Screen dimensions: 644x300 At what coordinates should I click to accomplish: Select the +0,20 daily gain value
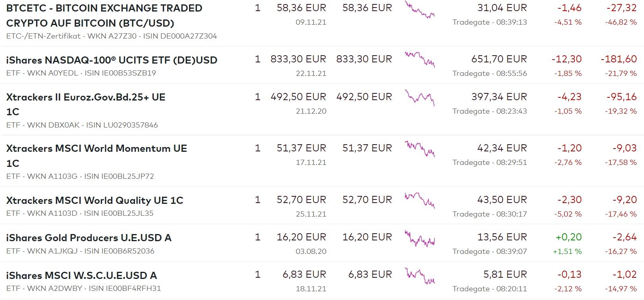point(569,237)
